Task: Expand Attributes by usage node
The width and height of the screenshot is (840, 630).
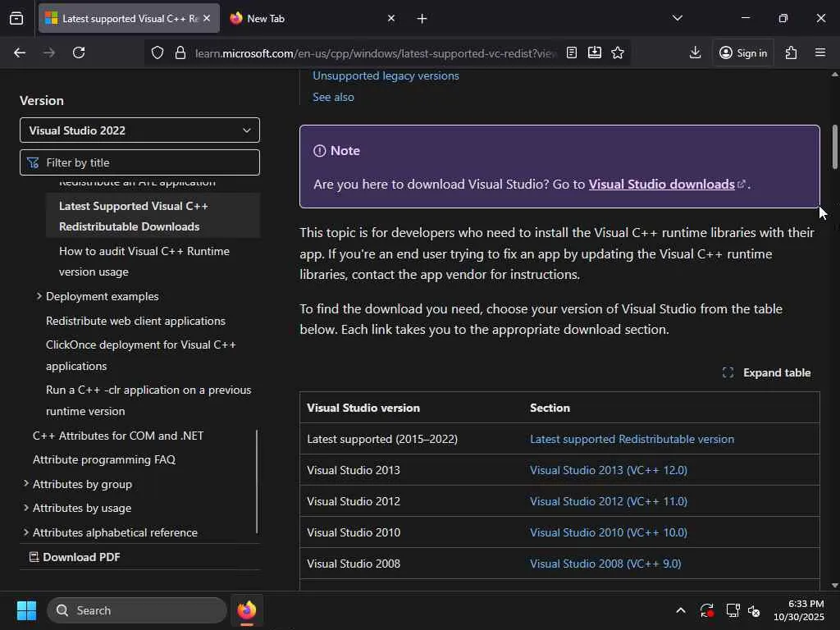Action: tap(25, 508)
